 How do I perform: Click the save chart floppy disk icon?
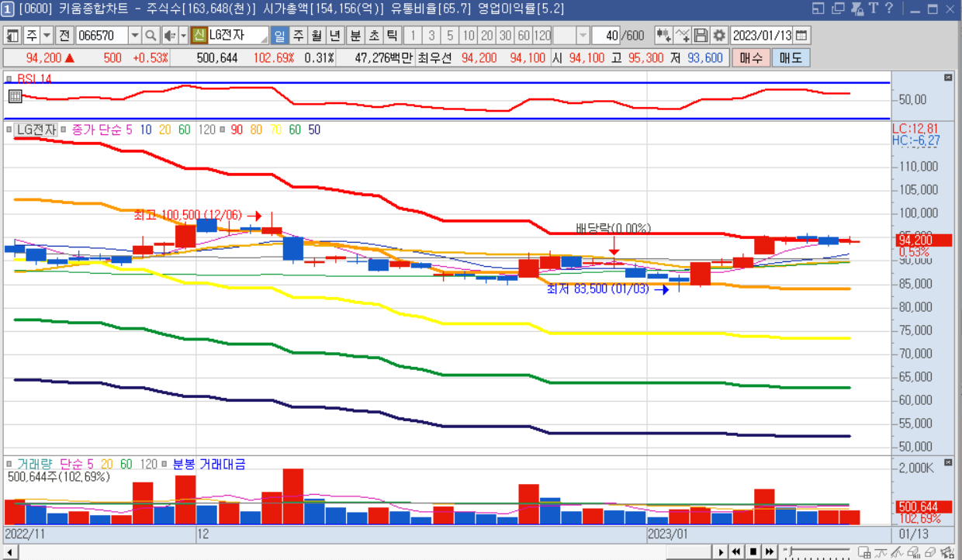pyautogui.click(x=701, y=36)
